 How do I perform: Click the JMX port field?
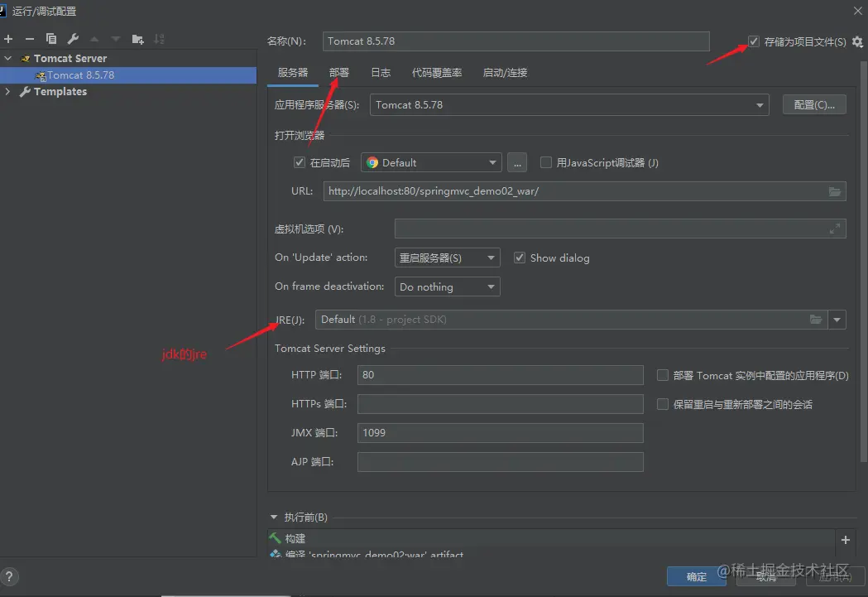click(x=501, y=433)
